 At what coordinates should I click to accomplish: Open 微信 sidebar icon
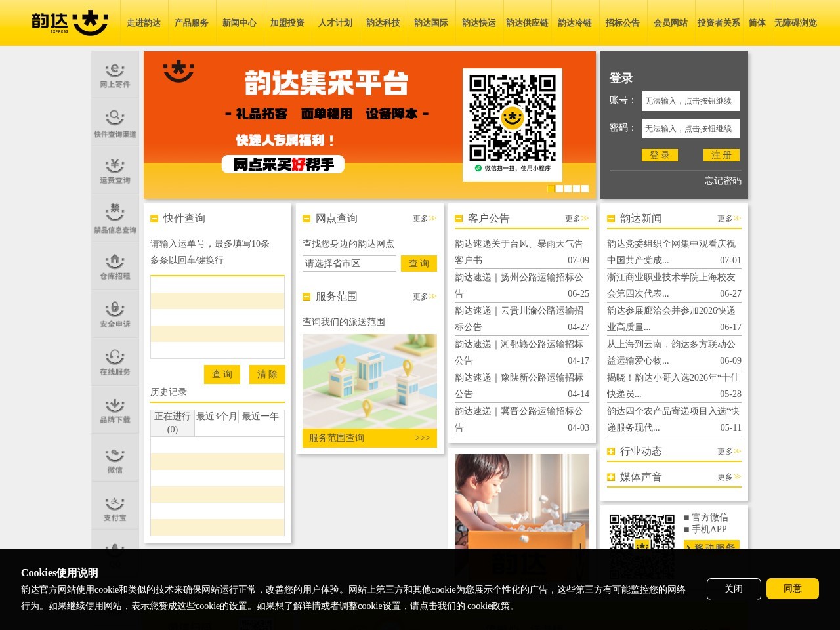click(115, 458)
